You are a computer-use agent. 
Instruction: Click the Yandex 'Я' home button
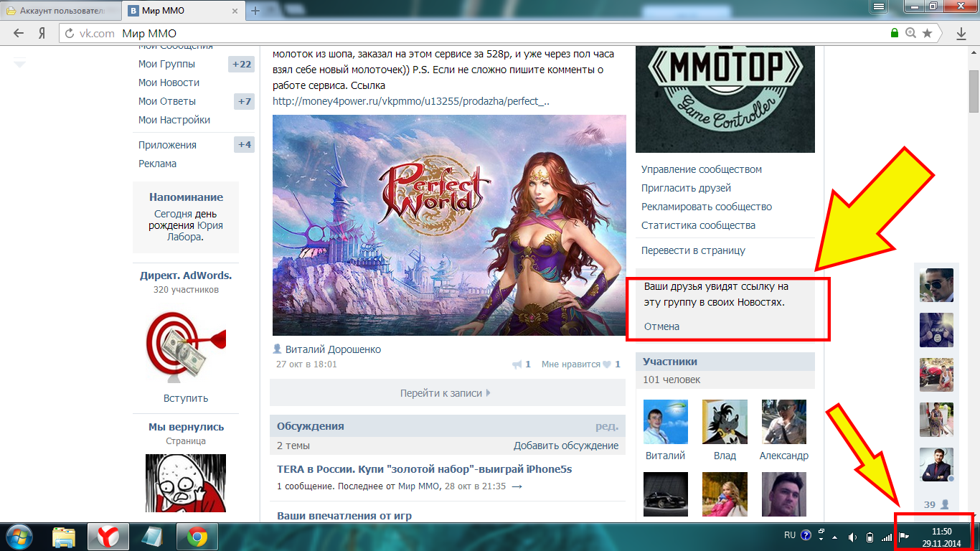click(x=42, y=33)
